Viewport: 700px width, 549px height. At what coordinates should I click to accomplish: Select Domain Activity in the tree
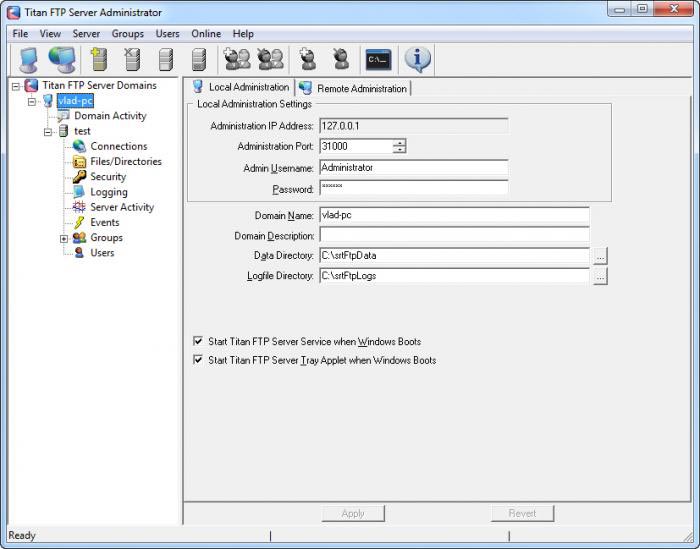(110, 116)
